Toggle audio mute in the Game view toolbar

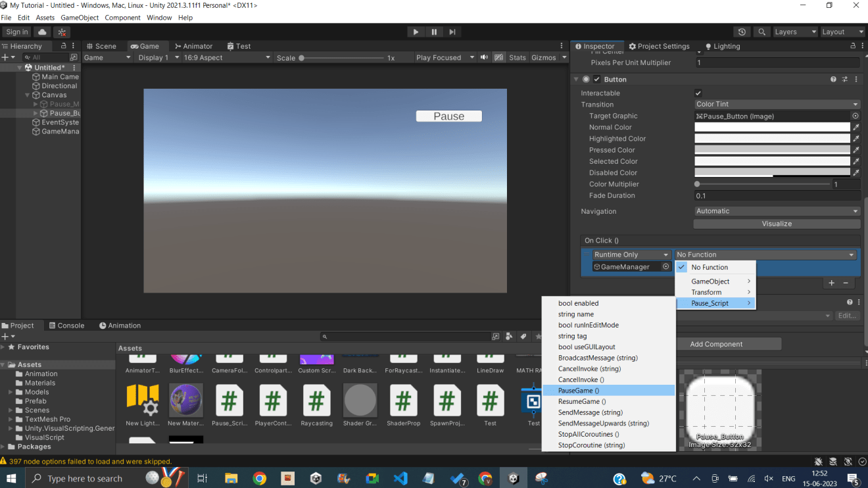(x=484, y=57)
